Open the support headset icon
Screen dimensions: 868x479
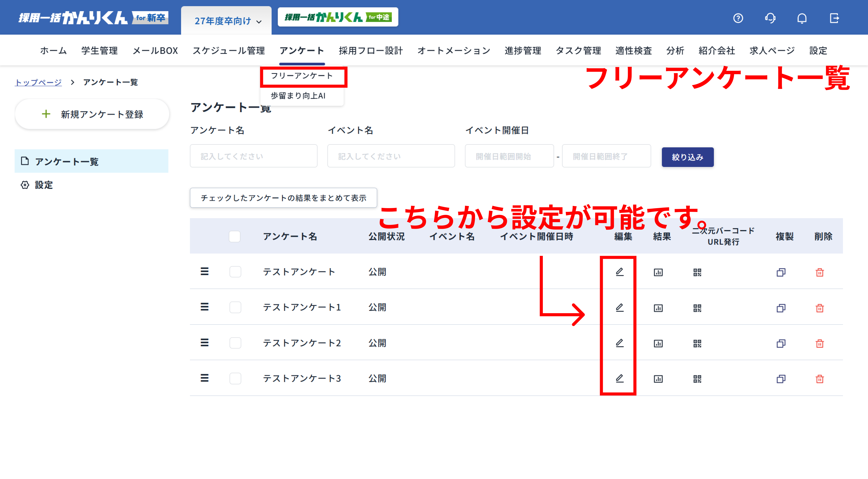(x=770, y=18)
